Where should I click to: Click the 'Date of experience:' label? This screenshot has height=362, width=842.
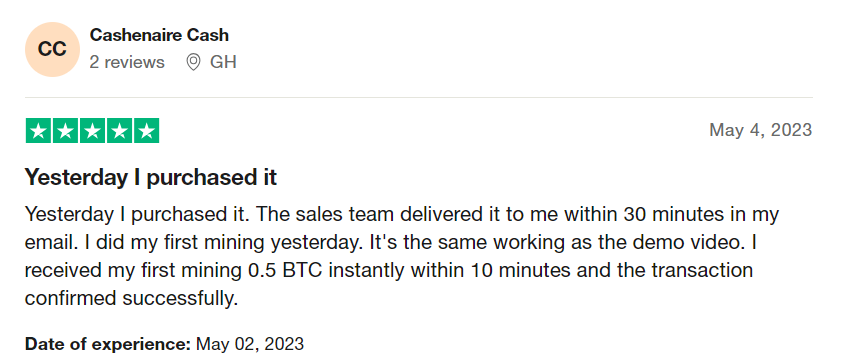click(x=108, y=343)
